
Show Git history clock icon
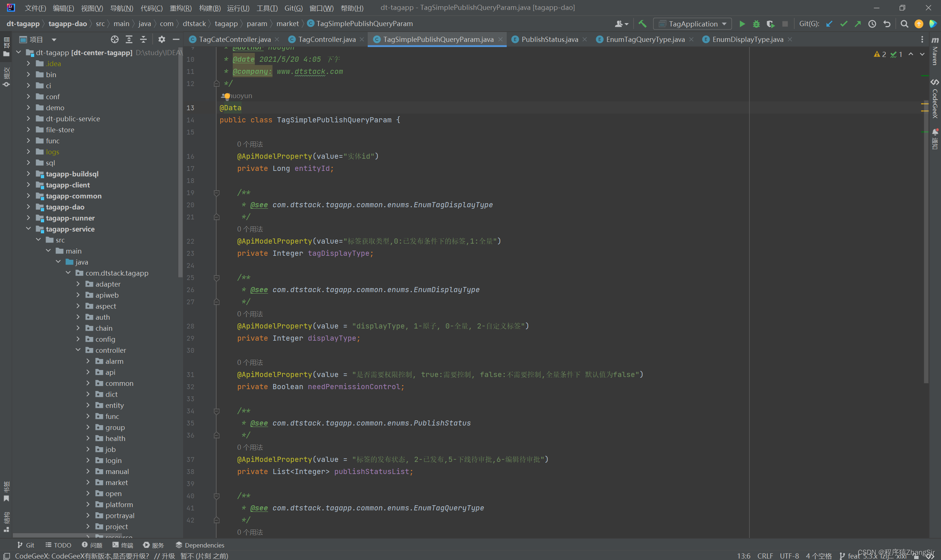pos(872,24)
